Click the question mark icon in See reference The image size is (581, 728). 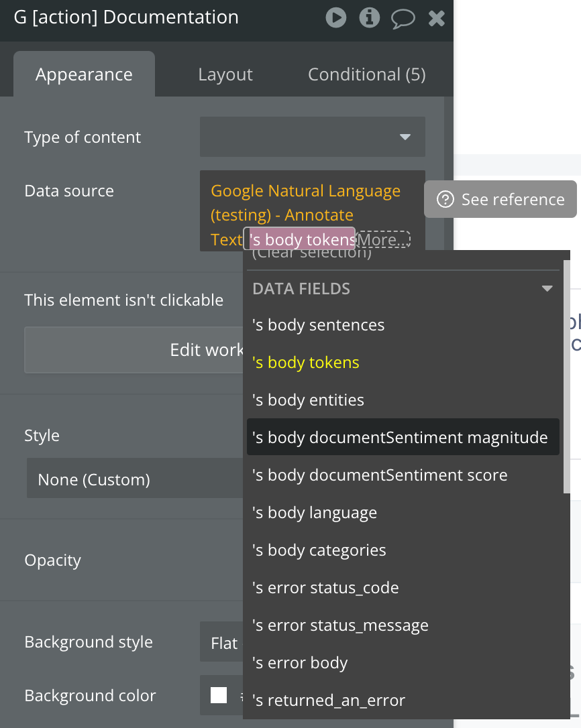445,199
